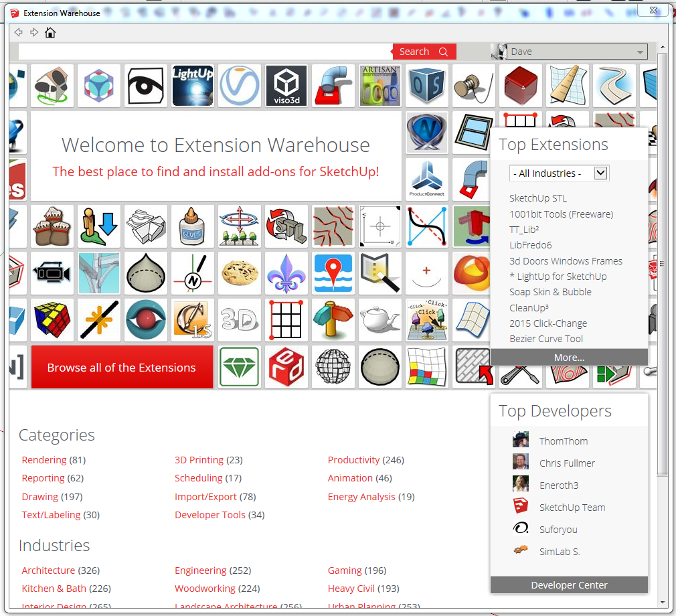Select the glue bottle extension icon
This screenshot has height=616, width=676.
click(193, 226)
